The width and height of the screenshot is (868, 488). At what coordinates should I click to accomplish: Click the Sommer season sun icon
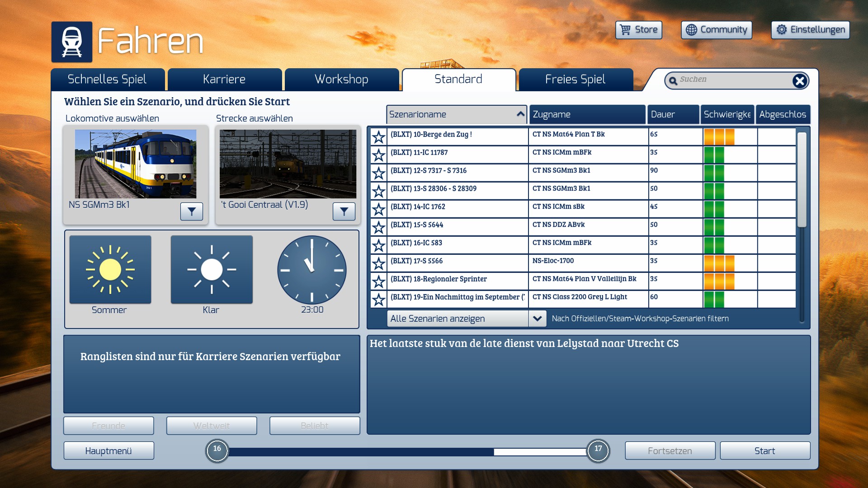click(110, 270)
